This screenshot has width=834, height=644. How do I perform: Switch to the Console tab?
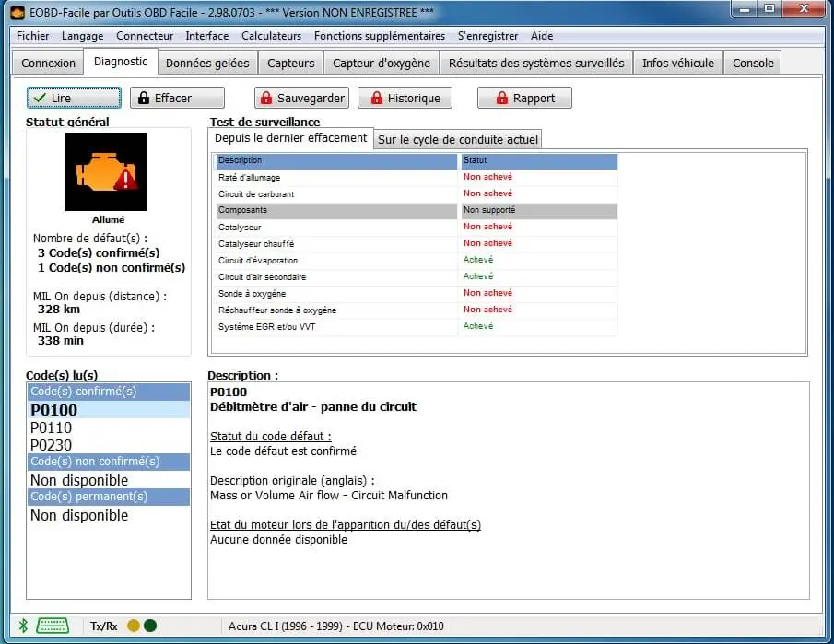[753, 64]
